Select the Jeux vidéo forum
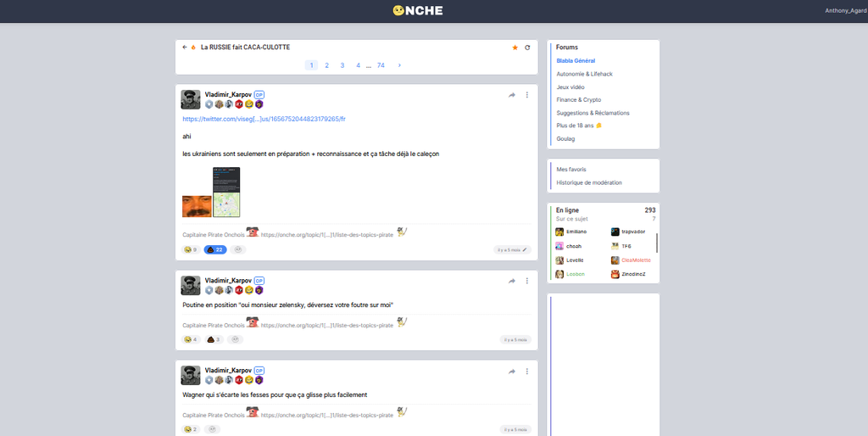 tap(570, 87)
